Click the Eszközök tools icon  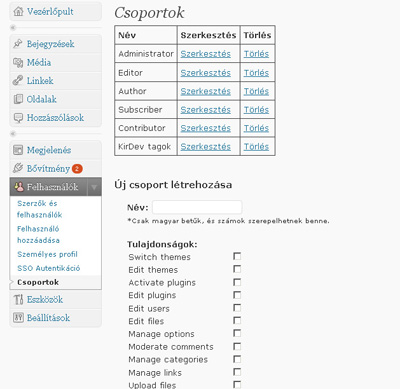pyautogui.click(x=18, y=300)
